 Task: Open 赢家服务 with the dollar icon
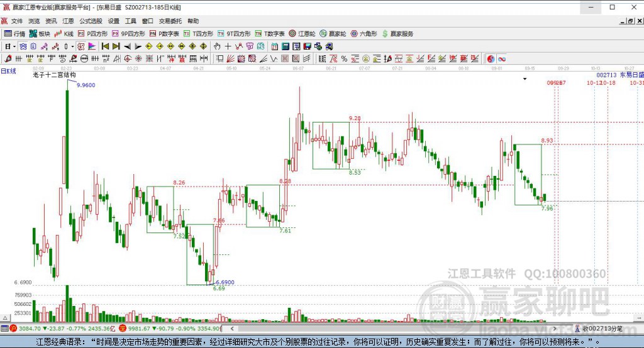pyautogui.click(x=397, y=34)
